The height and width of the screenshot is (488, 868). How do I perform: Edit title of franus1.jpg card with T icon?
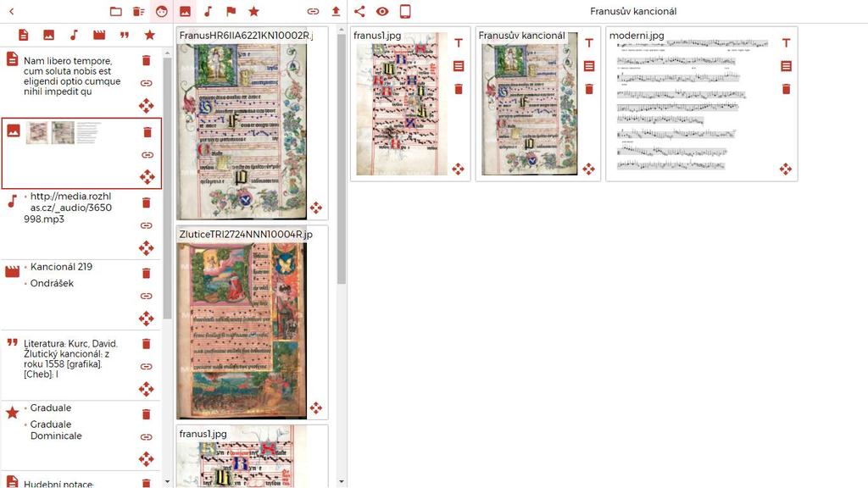click(459, 43)
